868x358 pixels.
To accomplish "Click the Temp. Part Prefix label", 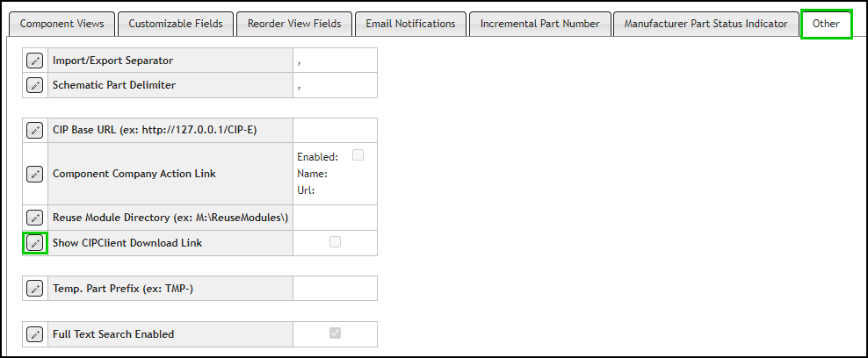I will tap(123, 289).
